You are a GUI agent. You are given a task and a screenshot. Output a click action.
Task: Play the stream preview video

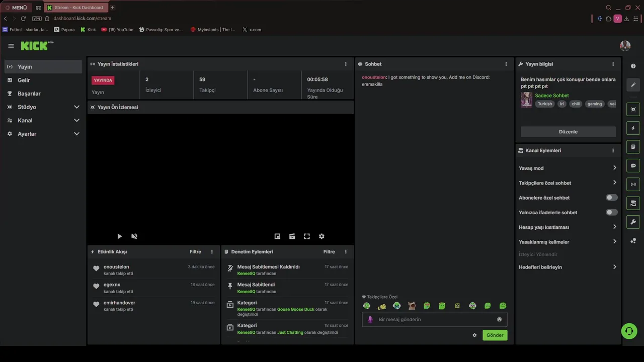119,236
